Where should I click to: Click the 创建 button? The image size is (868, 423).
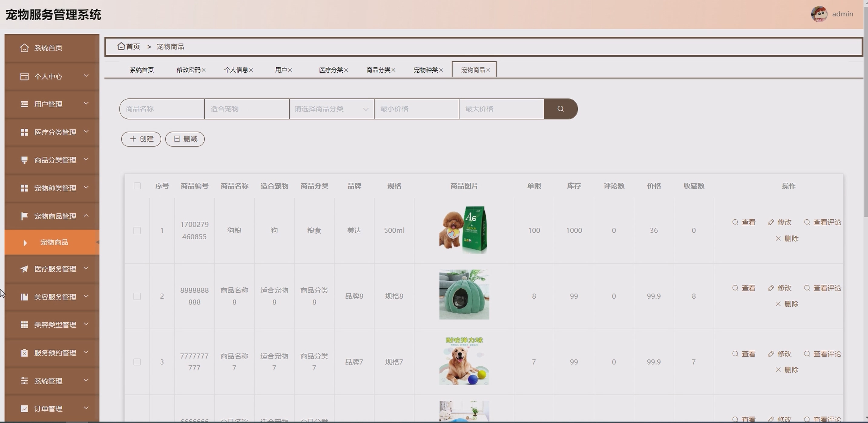point(141,139)
